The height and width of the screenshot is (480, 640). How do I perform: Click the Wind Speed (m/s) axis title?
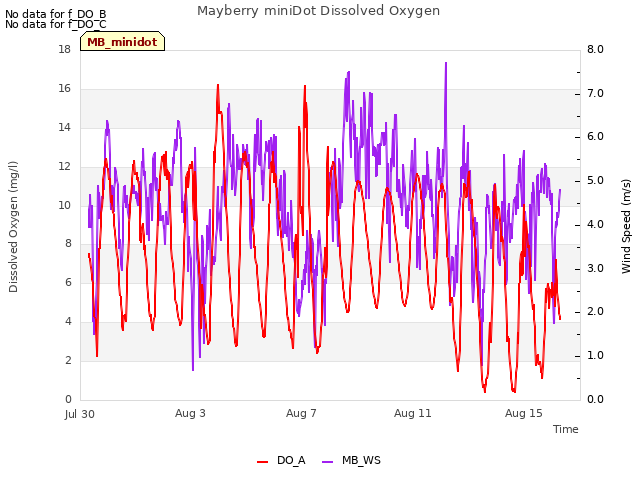(626, 226)
